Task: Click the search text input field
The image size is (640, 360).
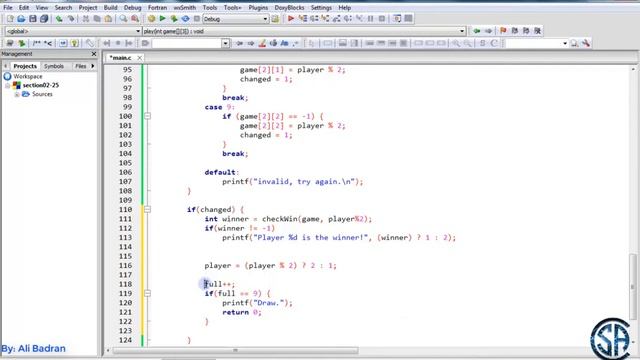Action: (187, 43)
